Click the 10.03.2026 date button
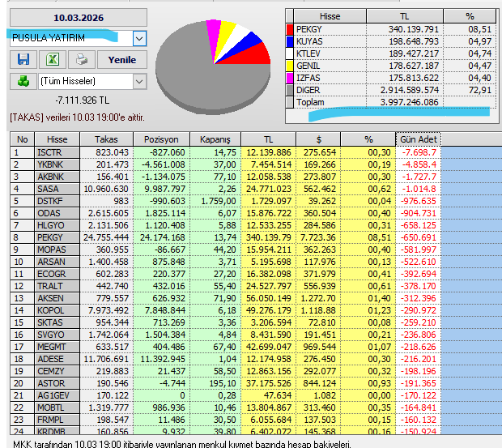The width and height of the screenshot is (502, 448). tap(79, 18)
